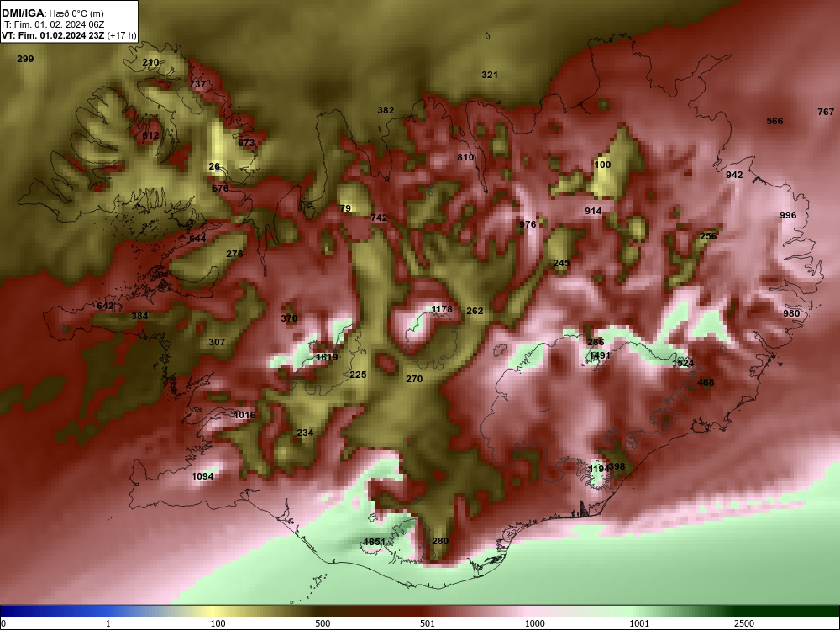Click the map value 280 near the south coast
The width and height of the screenshot is (840, 630).
[x=440, y=542]
